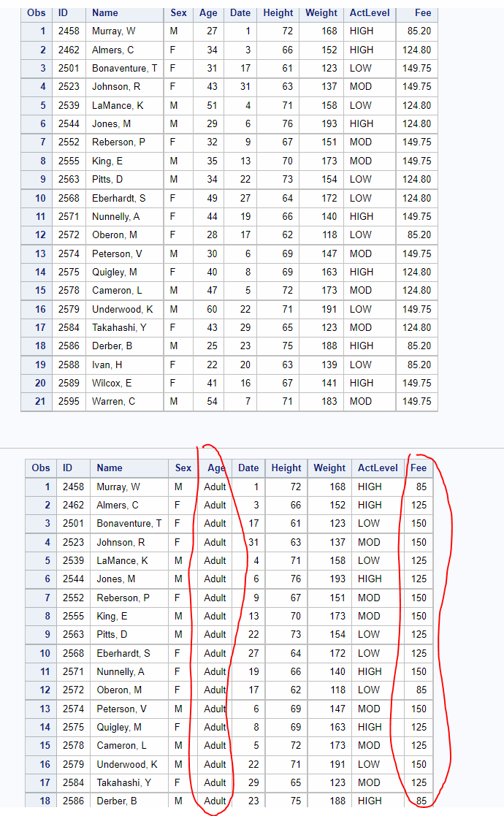The height and width of the screenshot is (816, 504).
Task: Select Adult cell in Peterson, V row
Action: pos(215,709)
